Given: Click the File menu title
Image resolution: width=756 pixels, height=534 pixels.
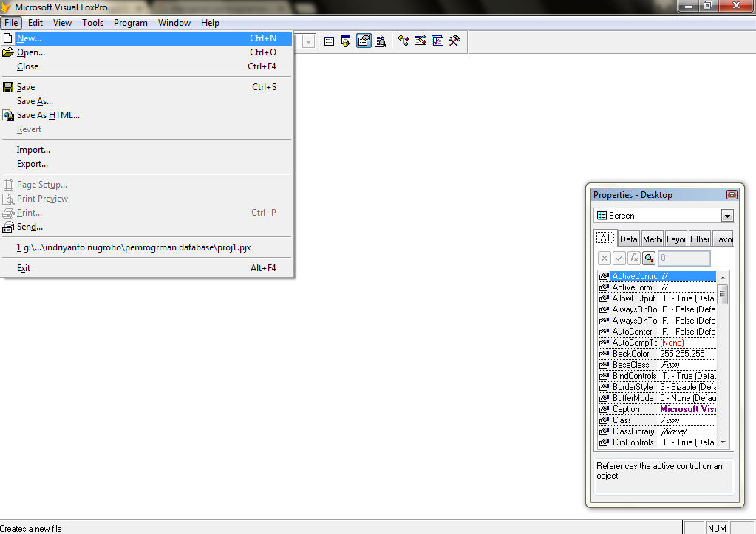Looking at the screenshot, I should pyautogui.click(x=11, y=23).
